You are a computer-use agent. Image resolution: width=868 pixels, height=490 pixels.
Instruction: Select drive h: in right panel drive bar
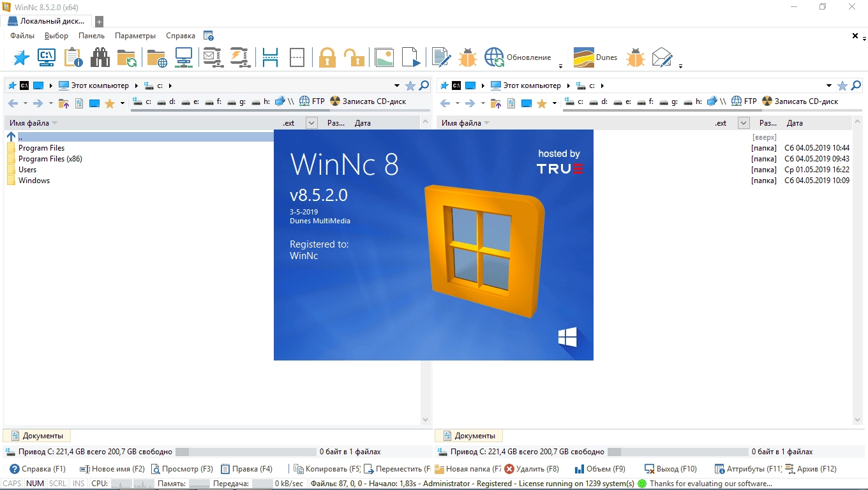pos(694,101)
